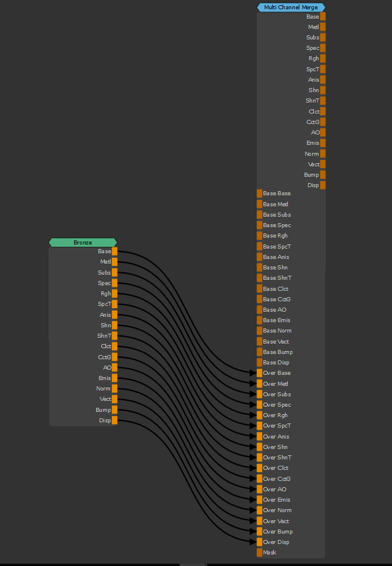
Task: Click Bronze node's Disp output port
Action: (x=115, y=420)
